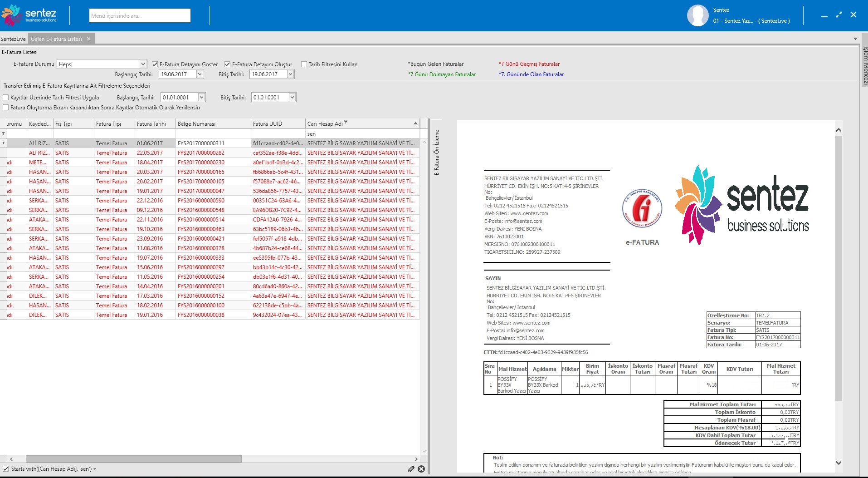The height and width of the screenshot is (478, 868).
Task: Sort by Fatura UUID column header
Action: (278, 123)
